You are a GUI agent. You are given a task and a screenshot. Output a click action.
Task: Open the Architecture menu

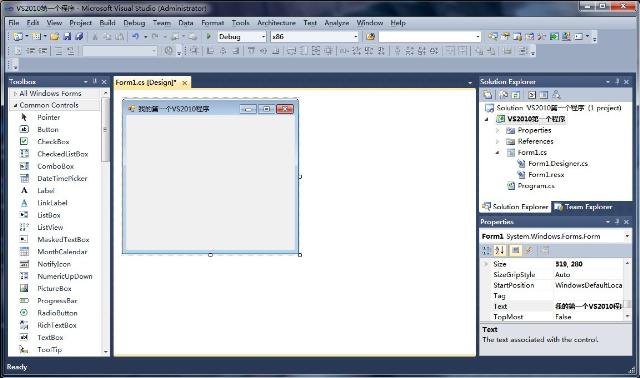[x=276, y=23]
